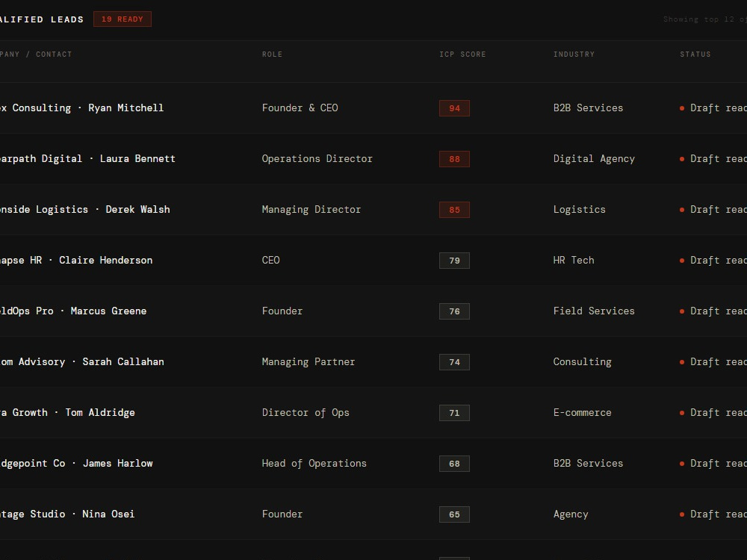Screen dimensions: 747x560
Task: Click the E-commerce industry cell
Action: tap(582, 412)
